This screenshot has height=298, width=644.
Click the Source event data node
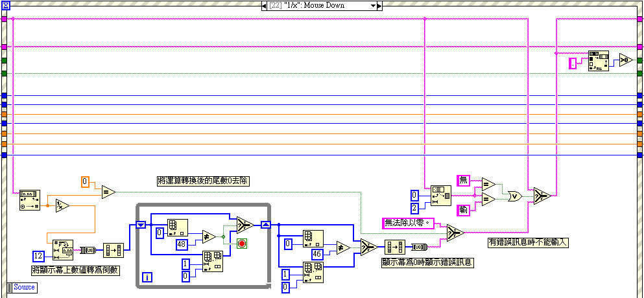25,287
